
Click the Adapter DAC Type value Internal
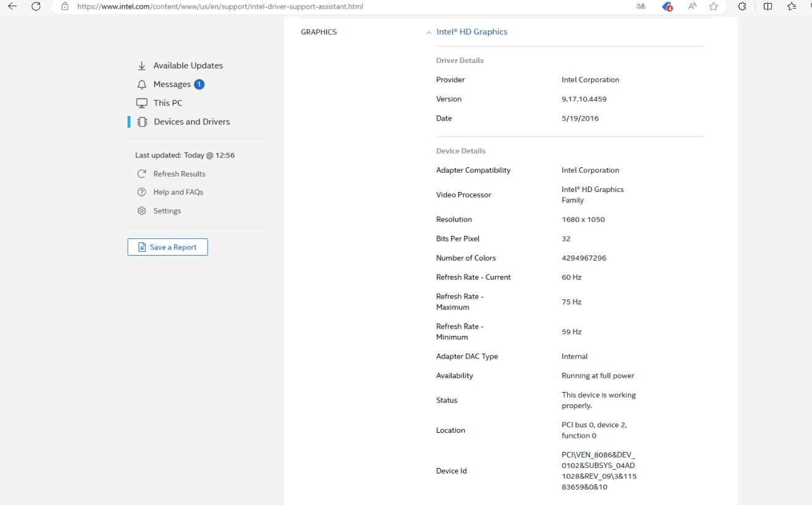click(x=574, y=356)
